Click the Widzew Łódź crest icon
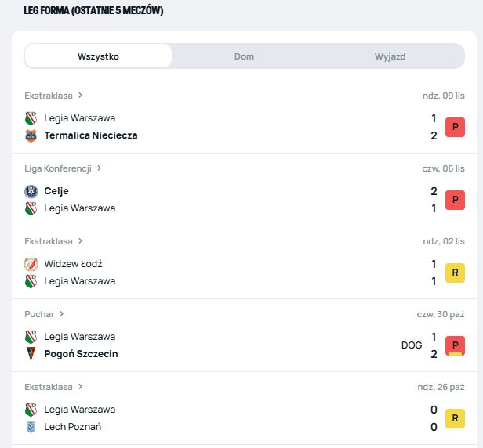The width and height of the screenshot is (483, 448). click(x=31, y=264)
